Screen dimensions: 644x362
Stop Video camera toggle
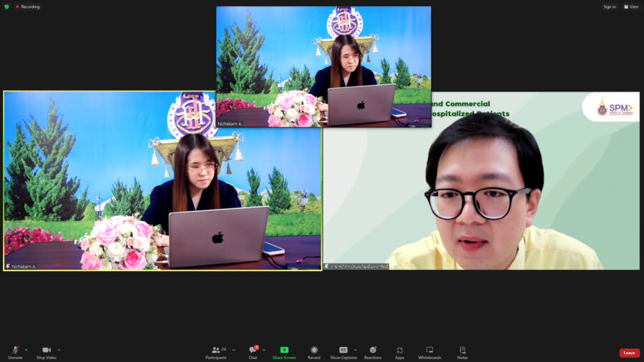[47, 351]
